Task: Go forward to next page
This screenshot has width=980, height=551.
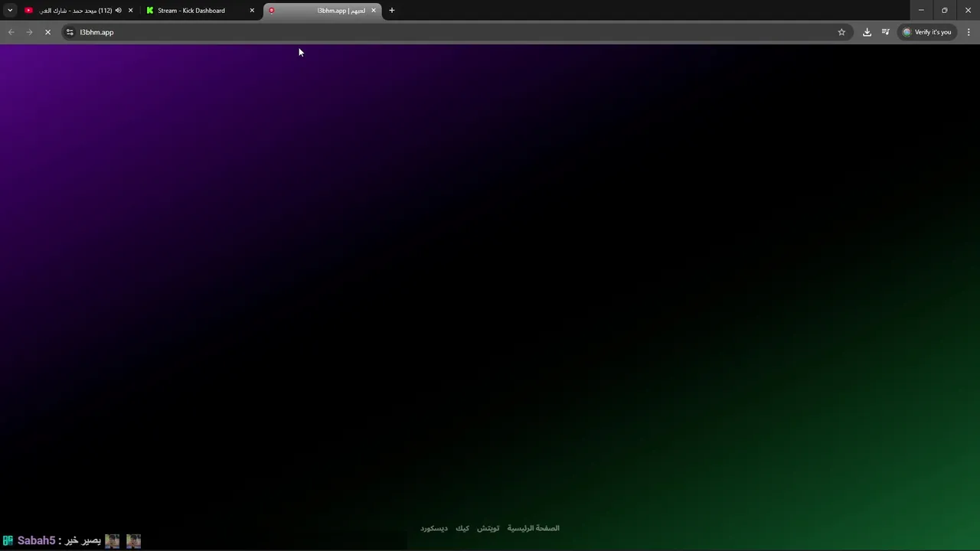Action: pyautogui.click(x=29, y=32)
